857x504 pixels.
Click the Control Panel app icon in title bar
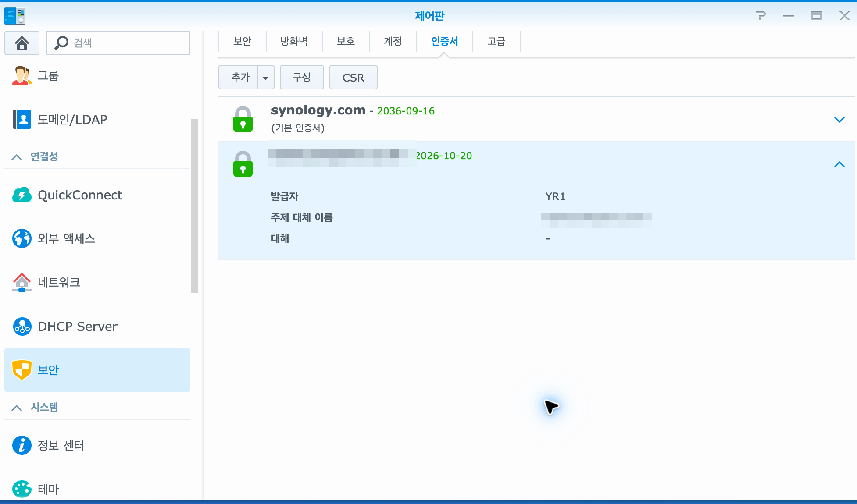coord(15,16)
